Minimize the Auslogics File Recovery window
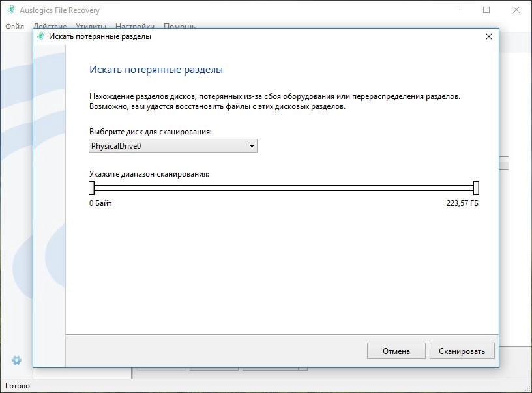This screenshot has height=393, width=532. point(457,10)
